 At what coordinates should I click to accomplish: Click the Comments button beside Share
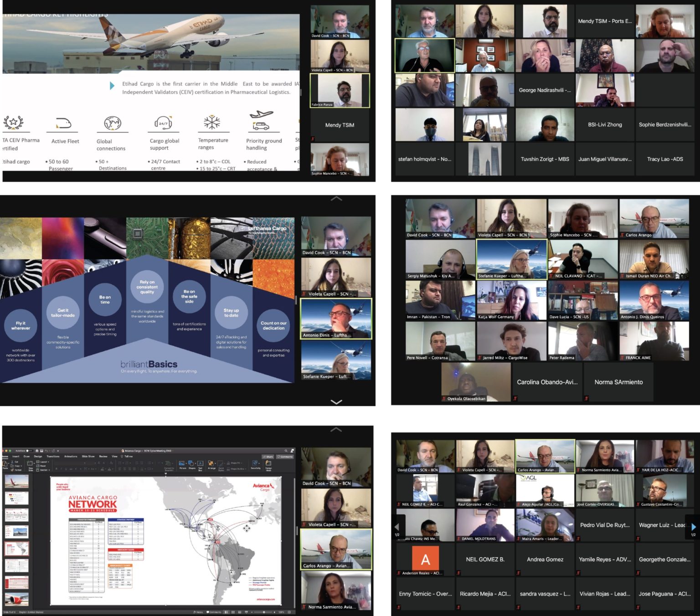[285, 457]
